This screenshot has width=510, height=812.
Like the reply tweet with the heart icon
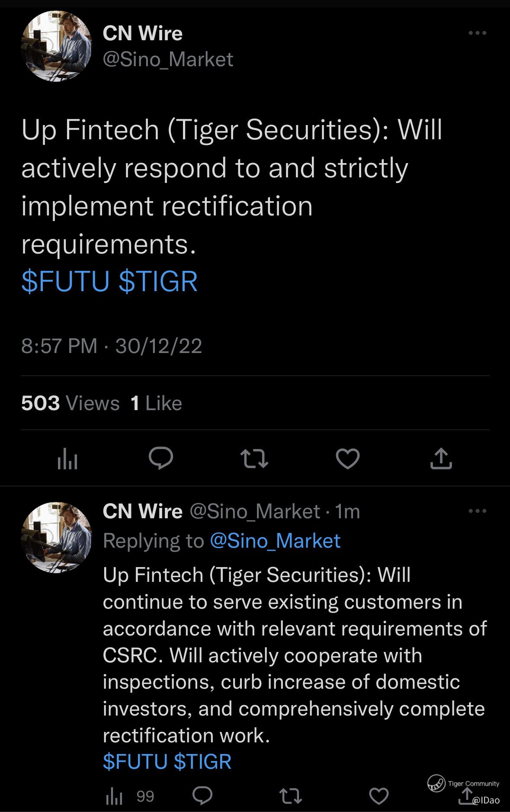point(379,796)
